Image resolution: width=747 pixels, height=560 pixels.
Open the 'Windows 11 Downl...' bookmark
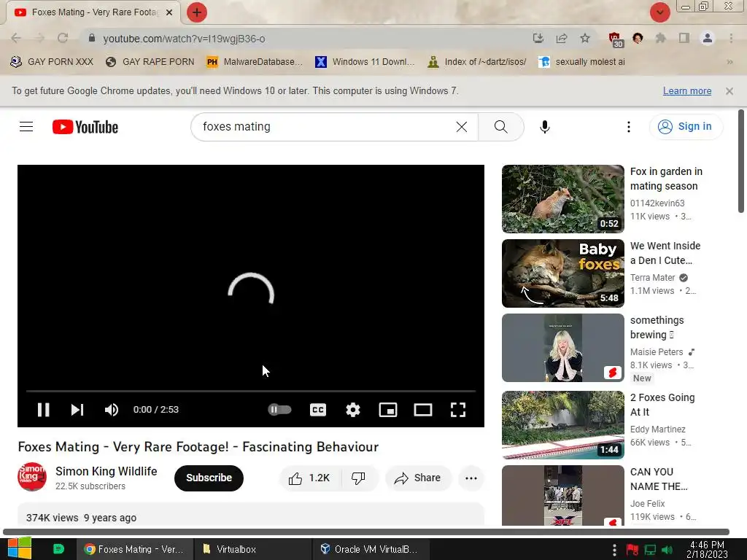tap(365, 62)
